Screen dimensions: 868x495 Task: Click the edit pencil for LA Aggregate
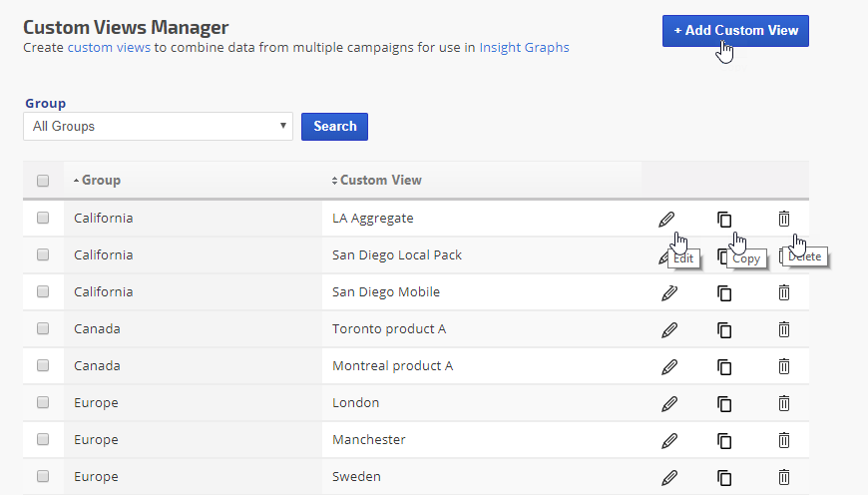(666, 219)
